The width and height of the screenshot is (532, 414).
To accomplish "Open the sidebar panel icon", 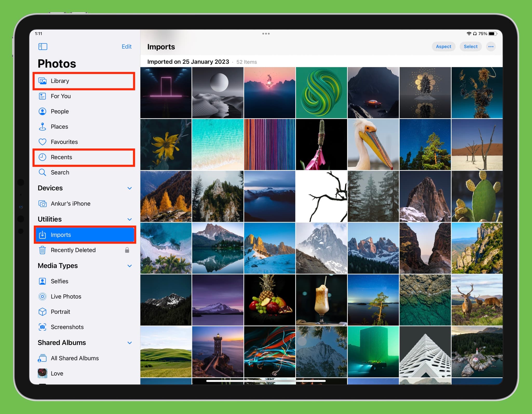I will pyautogui.click(x=43, y=46).
